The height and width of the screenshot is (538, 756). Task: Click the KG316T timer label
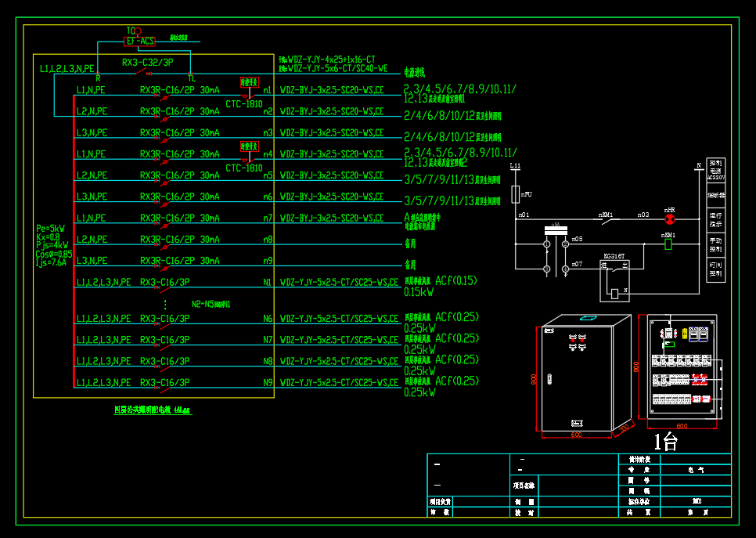pos(614,256)
